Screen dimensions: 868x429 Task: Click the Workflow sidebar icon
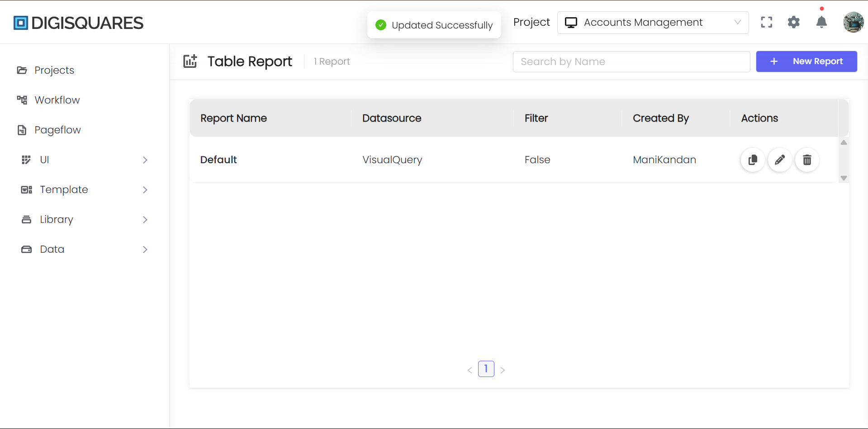point(22,100)
